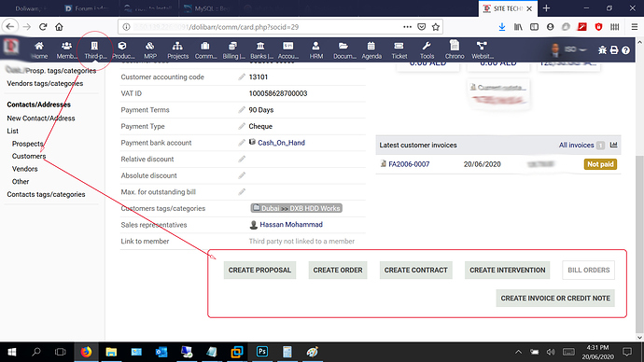Click the Create Proposal button
Image resolution: width=644 pixels, height=362 pixels.
click(259, 270)
